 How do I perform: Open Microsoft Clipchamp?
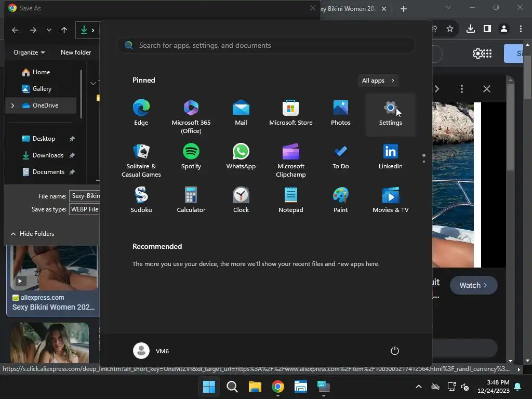tap(291, 161)
